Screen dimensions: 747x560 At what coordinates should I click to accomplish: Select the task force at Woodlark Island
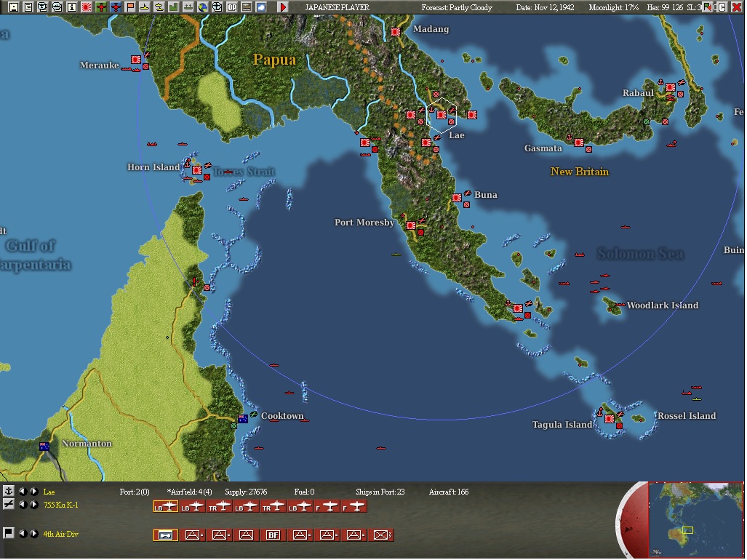point(620,305)
